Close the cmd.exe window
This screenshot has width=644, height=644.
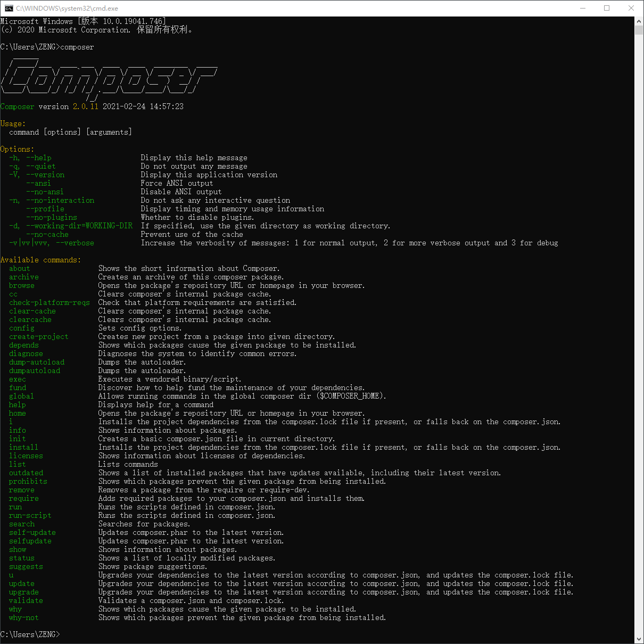pyautogui.click(x=632, y=8)
